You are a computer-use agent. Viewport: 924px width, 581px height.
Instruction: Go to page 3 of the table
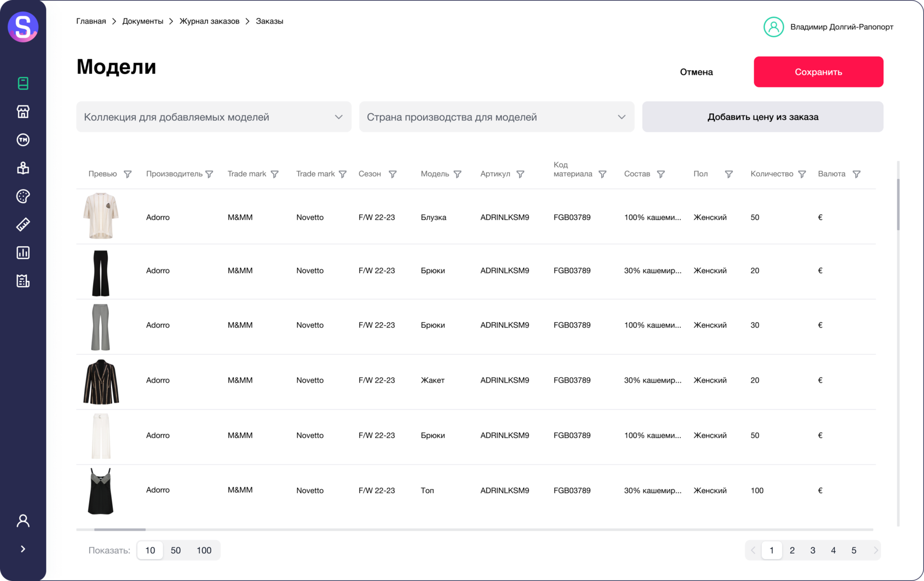(x=813, y=550)
